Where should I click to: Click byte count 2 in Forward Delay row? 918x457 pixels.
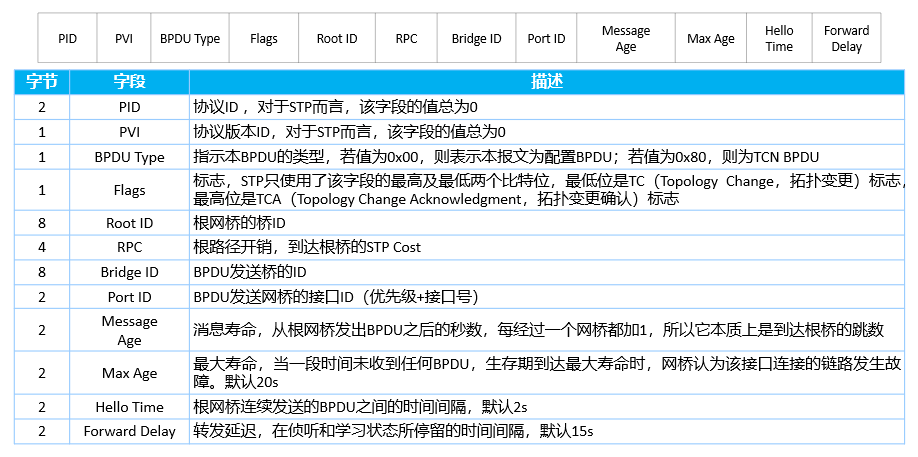click(x=42, y=431)
